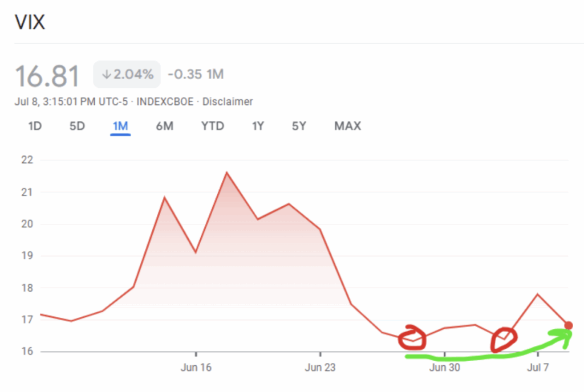Open the Disclaimer link
Screen dimensions: 584x392
point(228,101)
